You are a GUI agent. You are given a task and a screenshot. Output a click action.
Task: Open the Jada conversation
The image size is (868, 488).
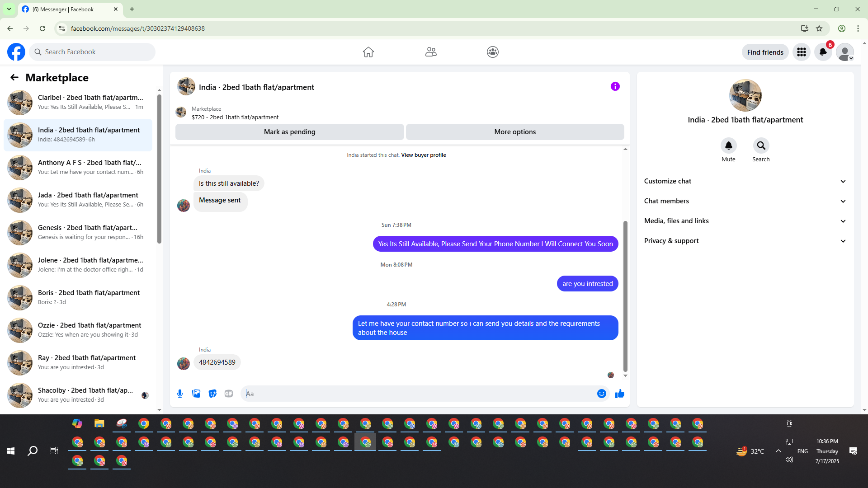pyautogui.click(x=78, y=200)
